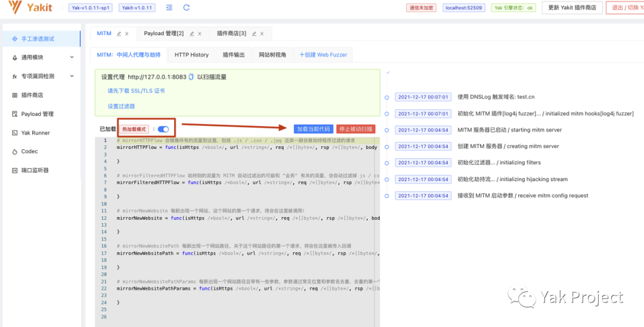Click log entry 初始化 MITM 插件[log4j fuzzer]
This screenshot has width=644, height=327.
point(546,114)
